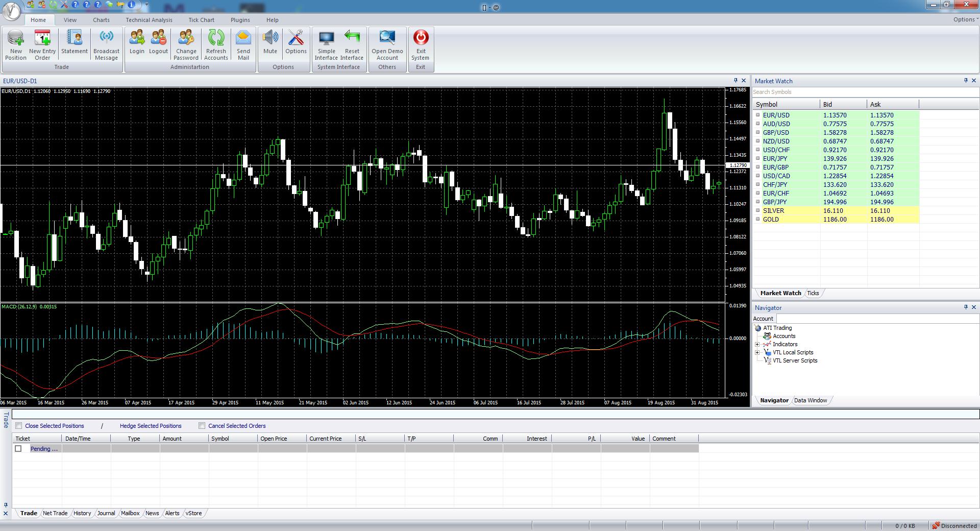This screenshot has height=531, width=980.
Task: Switch to History tab at bottom
Action: pos(82,513)
